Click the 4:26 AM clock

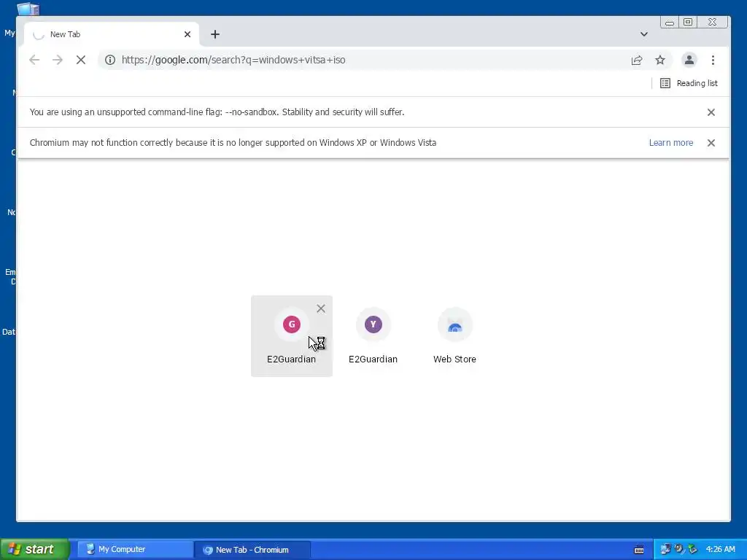(x=720, y=550)
